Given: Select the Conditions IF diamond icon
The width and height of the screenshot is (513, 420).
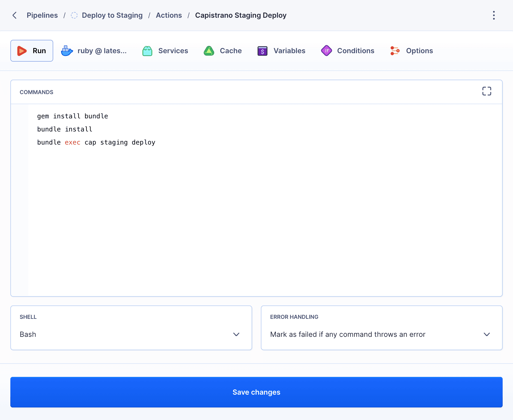Looking at the screenshot, I should [x=327, y=50].
